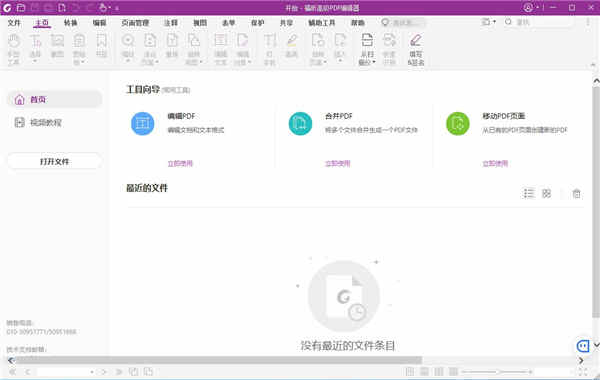Screen dimensions: 600x380
Task: Click the open folder icon in title bar
Action: (21, 7)
